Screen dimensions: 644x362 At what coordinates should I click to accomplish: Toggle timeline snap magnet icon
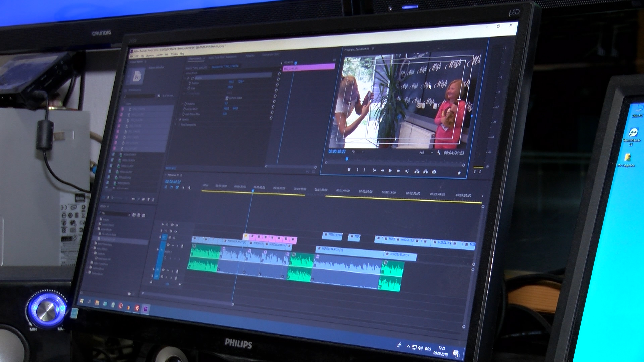tap(171, 187)
